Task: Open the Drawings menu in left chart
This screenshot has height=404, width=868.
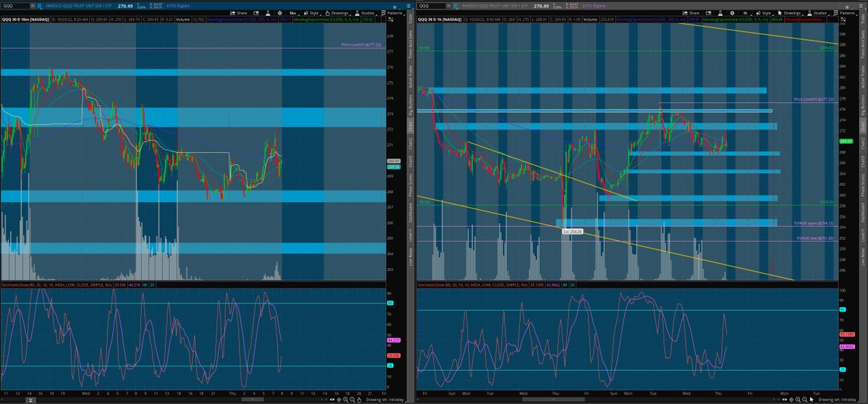Action: [339, 13]
